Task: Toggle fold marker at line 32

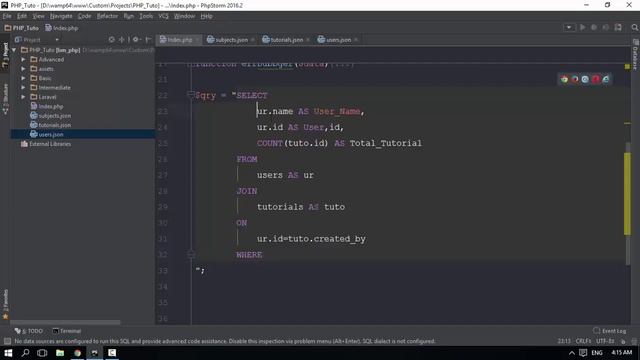Action: coord(191,254)
